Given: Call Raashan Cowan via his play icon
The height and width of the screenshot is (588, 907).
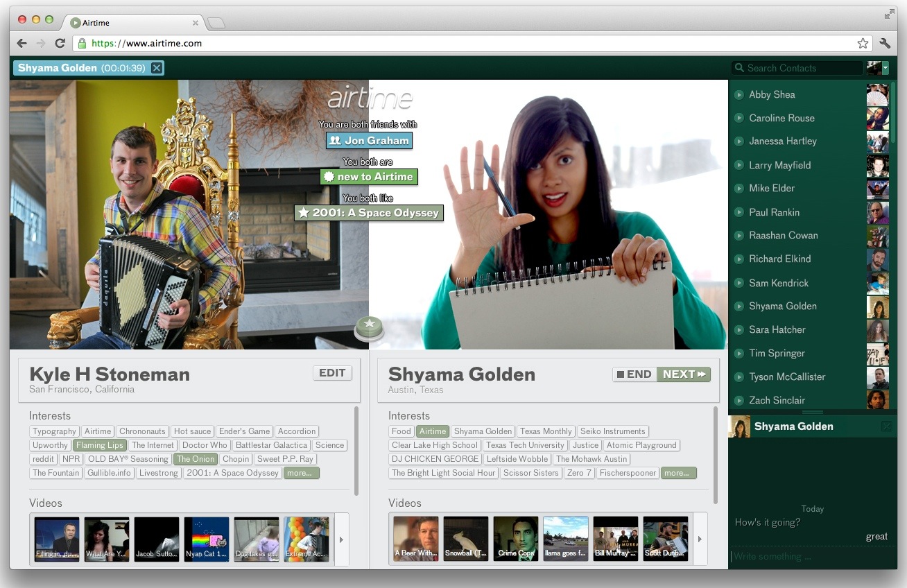Looking at the screenshot, I should point(739,235).
